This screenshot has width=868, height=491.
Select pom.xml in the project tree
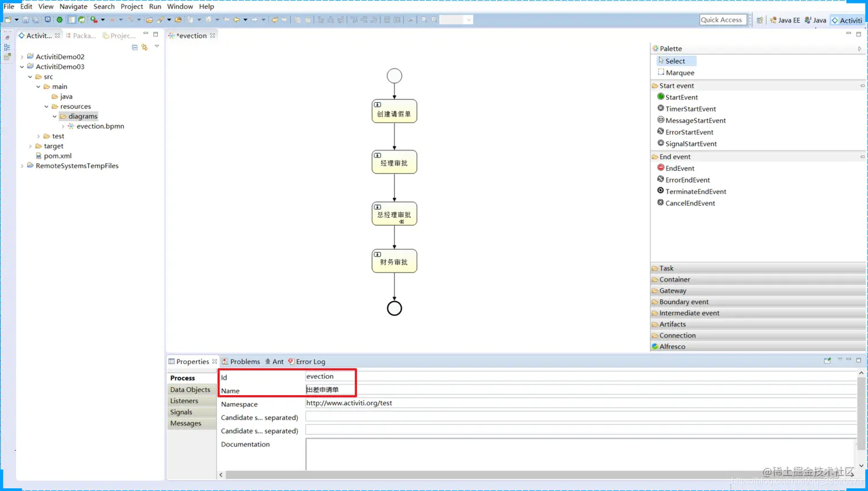point(53,156)
